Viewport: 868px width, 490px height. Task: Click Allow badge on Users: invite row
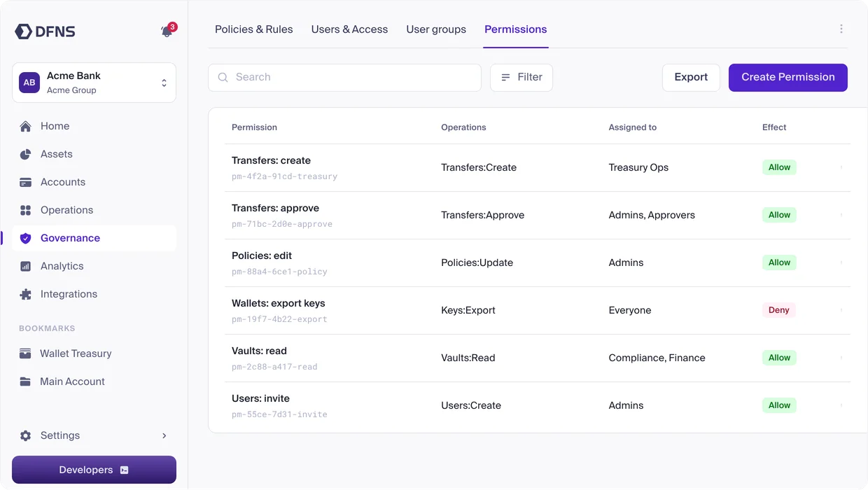coord(779,405)
